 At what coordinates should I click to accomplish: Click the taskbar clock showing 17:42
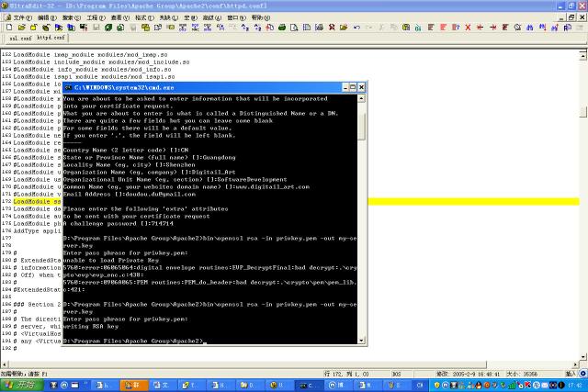[574, 385]
